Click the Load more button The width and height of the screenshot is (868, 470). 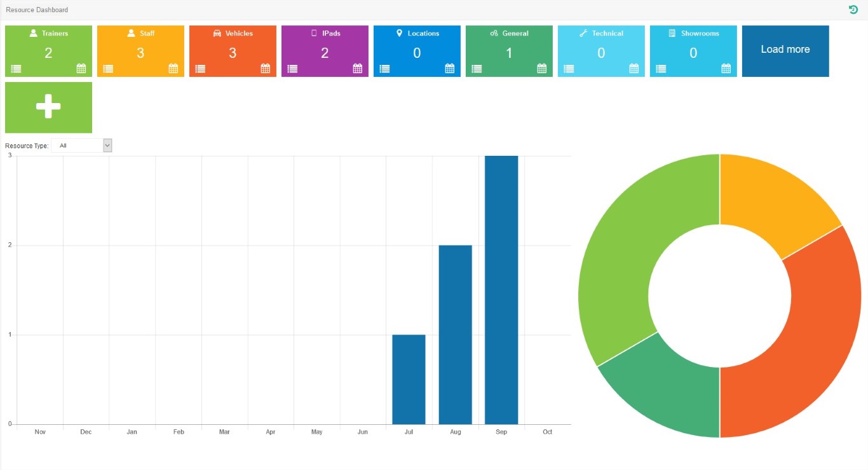[x=785, y=51]
